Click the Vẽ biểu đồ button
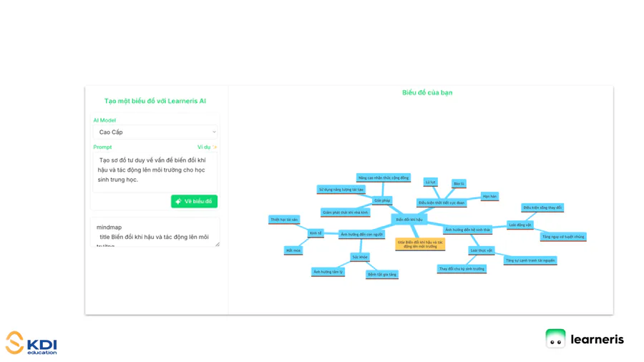 tap(194, 202)
